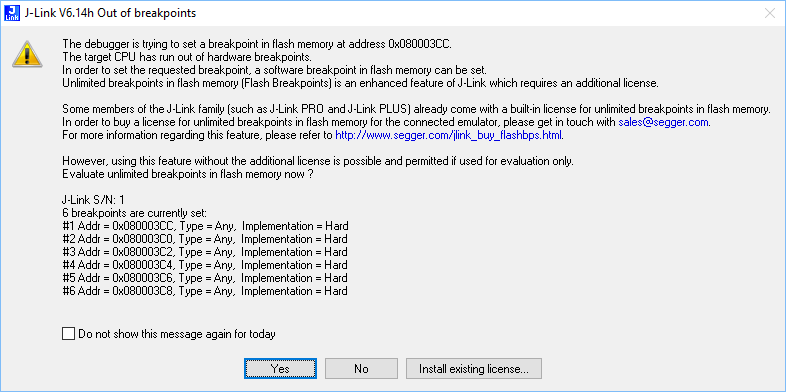Open Install existing license dialog

[x=474, y=368]
